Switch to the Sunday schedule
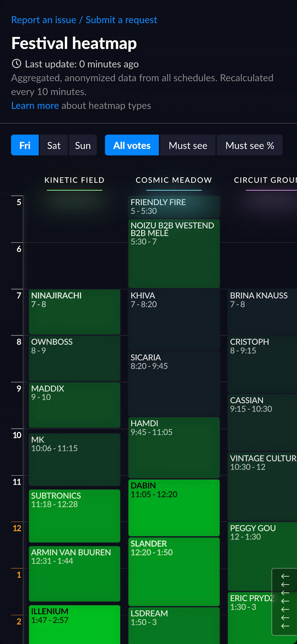The width and height of the screenshot is (297, 644). (x=83, y=145)
